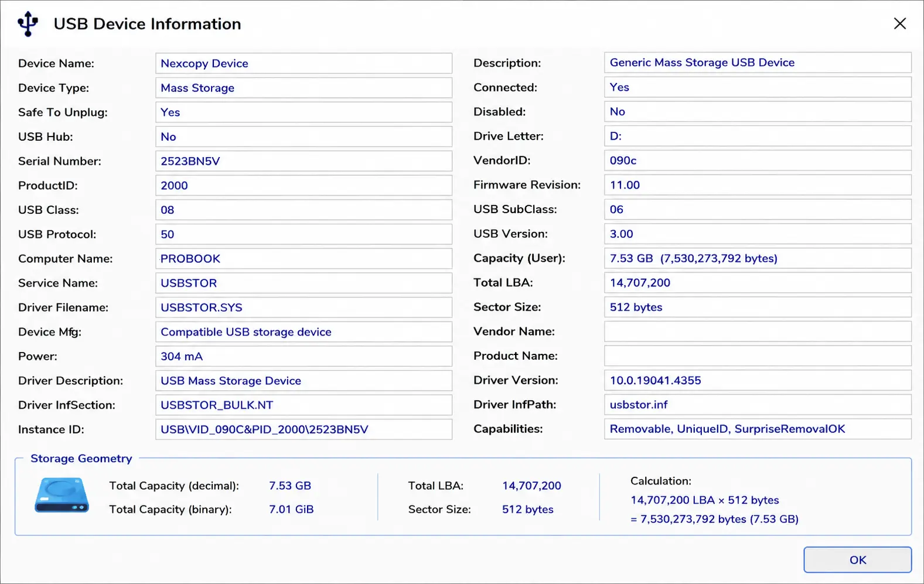Select the Driver Description field value
This screenshot has width=924, height=584.
pyautogui.click(x=304, y=381)
